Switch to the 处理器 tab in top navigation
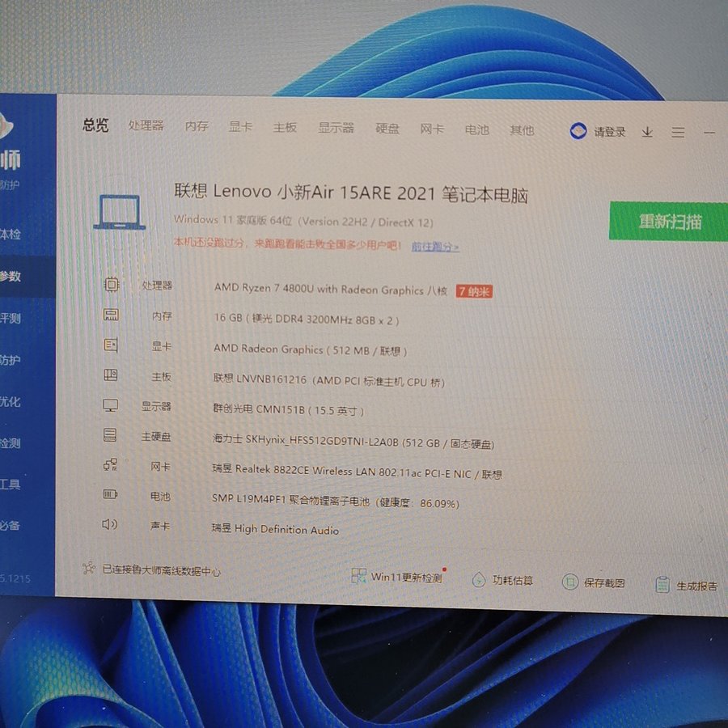 click(x=146, y=125)
